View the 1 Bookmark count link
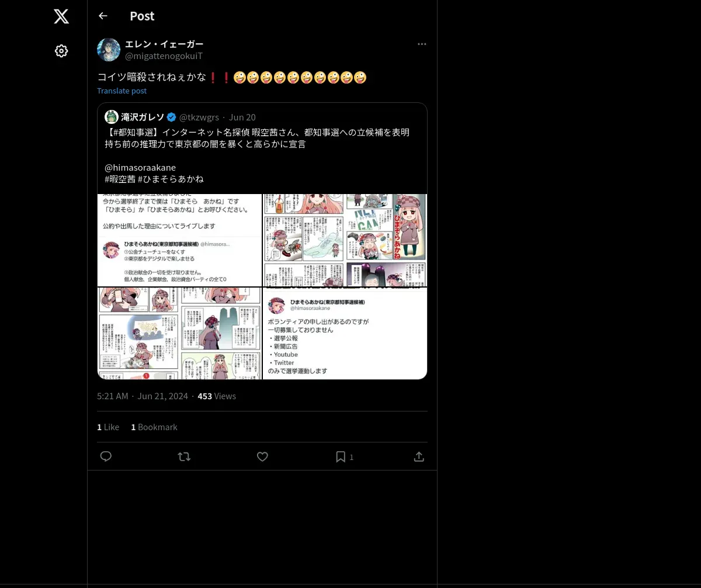This screenshot has height=588, width=701. point(154,427)
